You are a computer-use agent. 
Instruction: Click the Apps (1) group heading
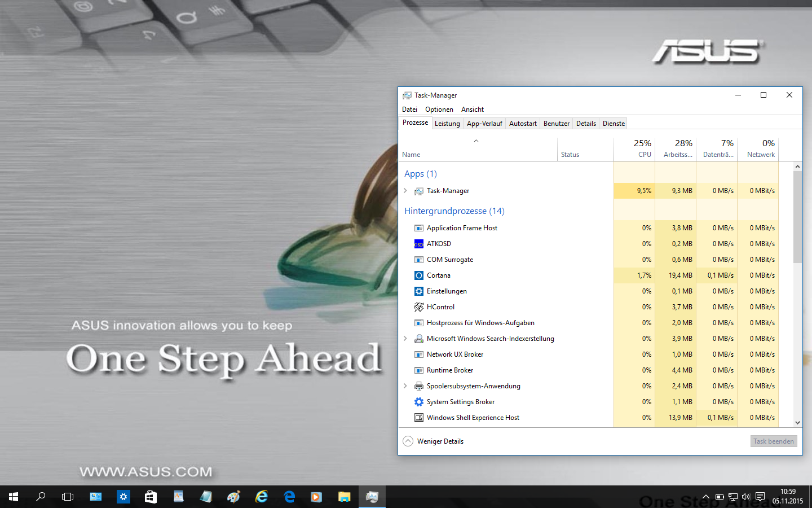tap(421, 174)
